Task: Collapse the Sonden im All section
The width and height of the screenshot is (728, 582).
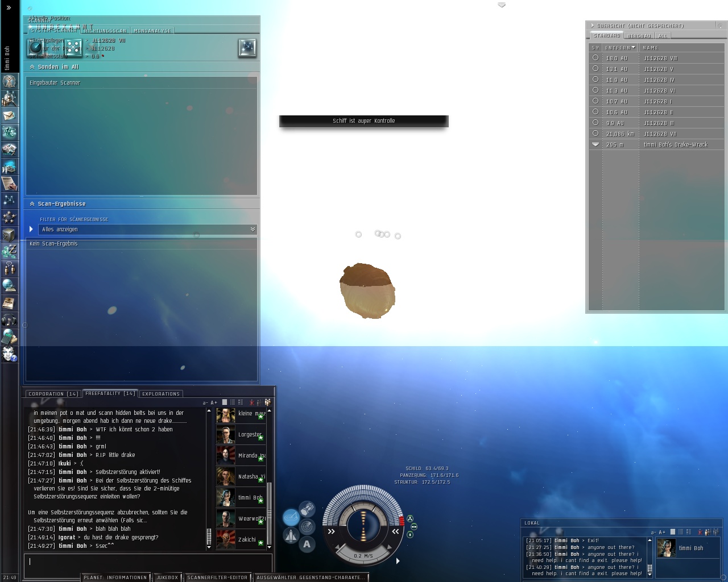Action: [x=32, y=67]
